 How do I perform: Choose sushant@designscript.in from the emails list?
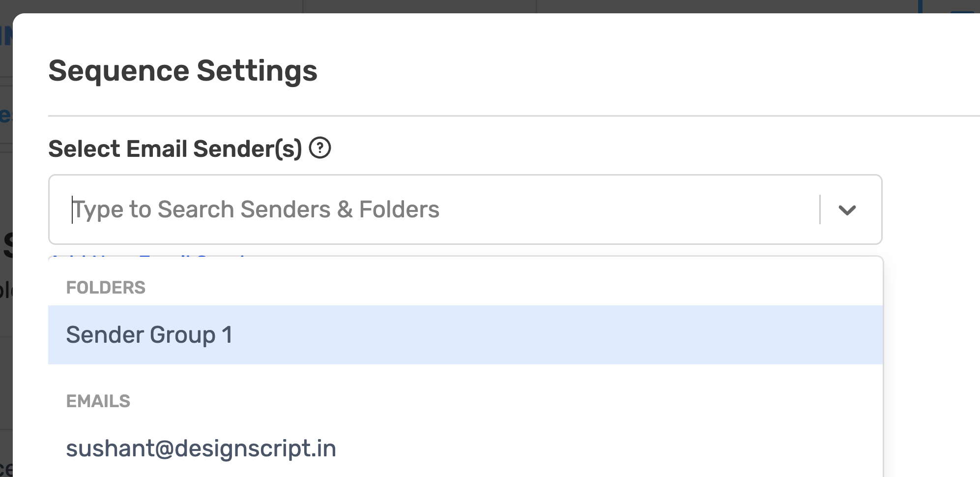(201, 448)
